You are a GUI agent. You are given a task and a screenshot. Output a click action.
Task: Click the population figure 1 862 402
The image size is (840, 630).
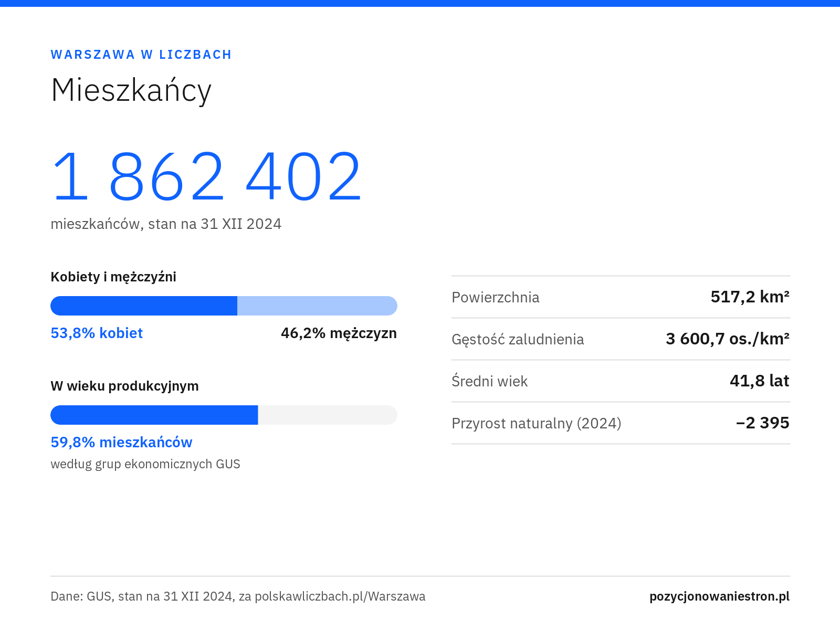coord(206,176)
